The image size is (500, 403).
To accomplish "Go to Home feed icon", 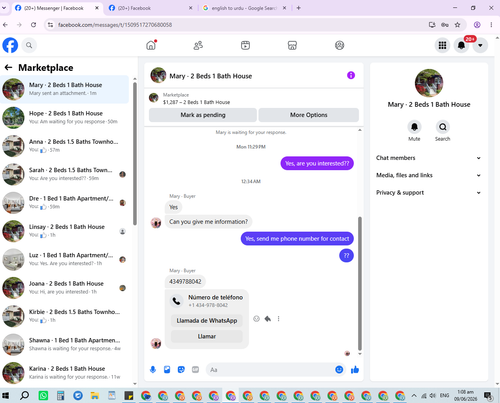I will 151,45.
